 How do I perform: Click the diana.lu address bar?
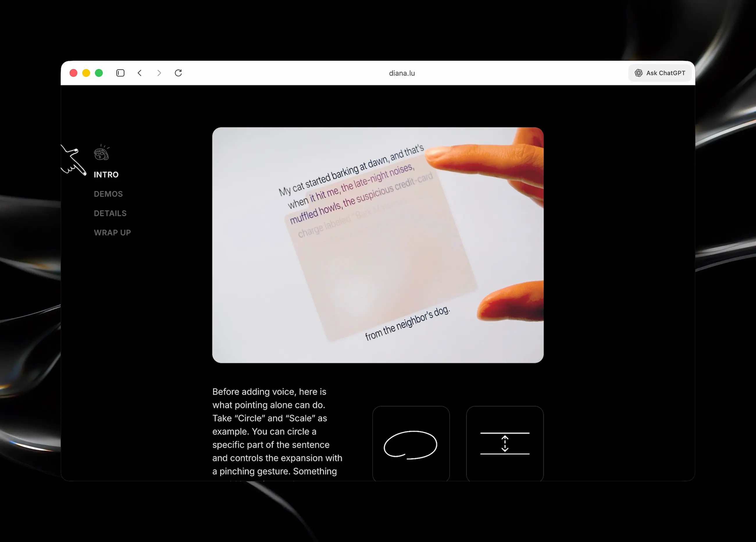tap(402, 73)
